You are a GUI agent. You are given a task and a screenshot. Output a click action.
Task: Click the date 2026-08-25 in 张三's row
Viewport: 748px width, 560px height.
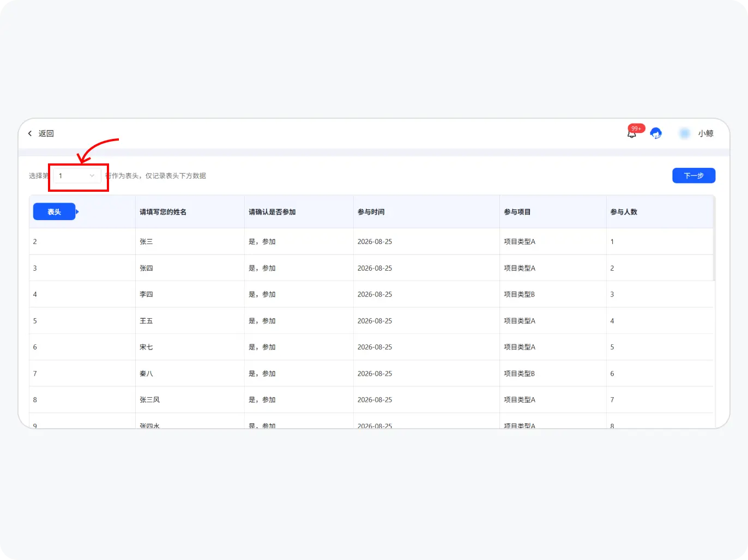pyautogui.click(x=375, y=242)
